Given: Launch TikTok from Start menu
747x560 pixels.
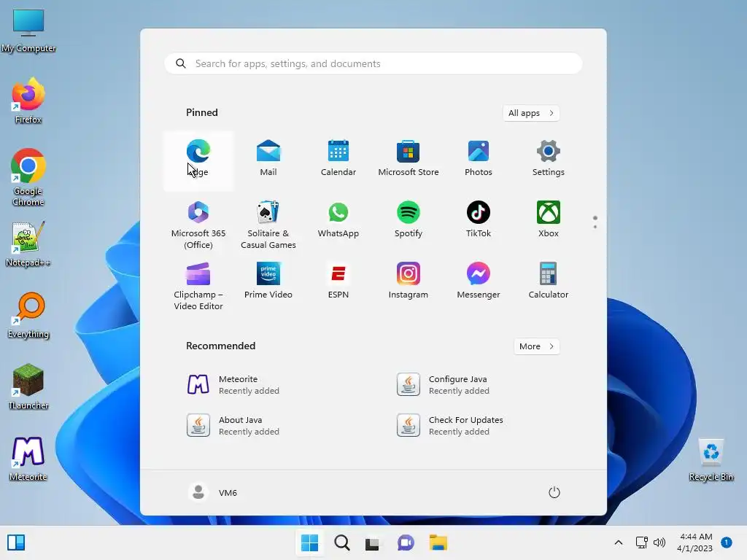Looking at the screenshot, I should pyautogui.click(x=479, y=222).
